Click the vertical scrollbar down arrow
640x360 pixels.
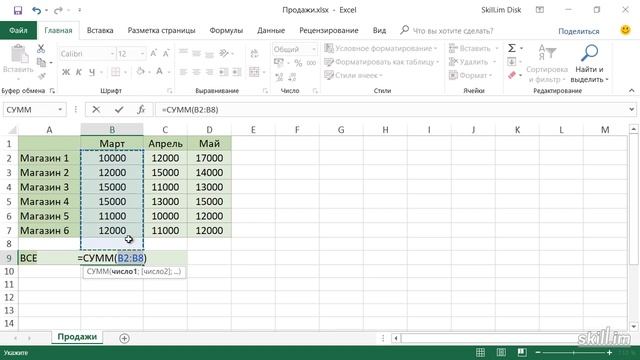(x=633, y=326)
